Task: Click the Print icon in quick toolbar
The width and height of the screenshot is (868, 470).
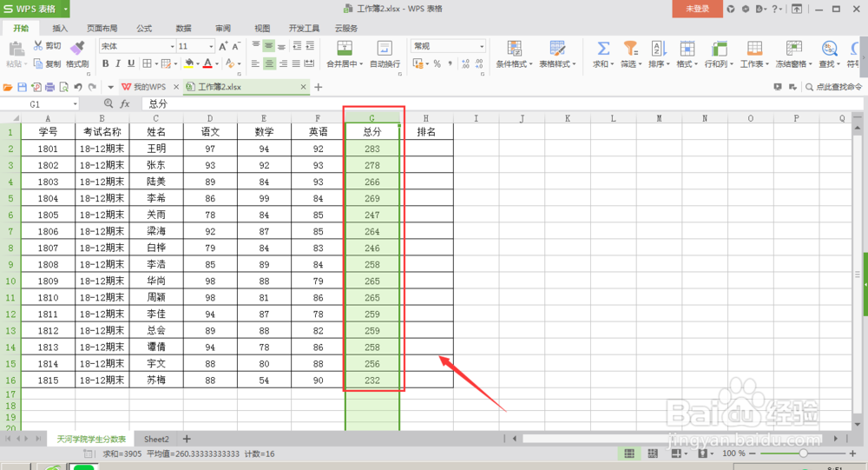Action: click(49, 87)
